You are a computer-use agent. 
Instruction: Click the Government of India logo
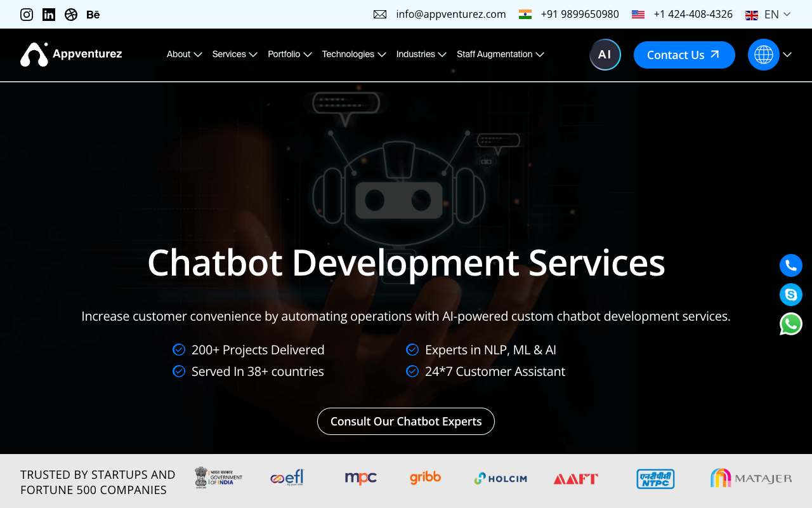tap(219, 478)
